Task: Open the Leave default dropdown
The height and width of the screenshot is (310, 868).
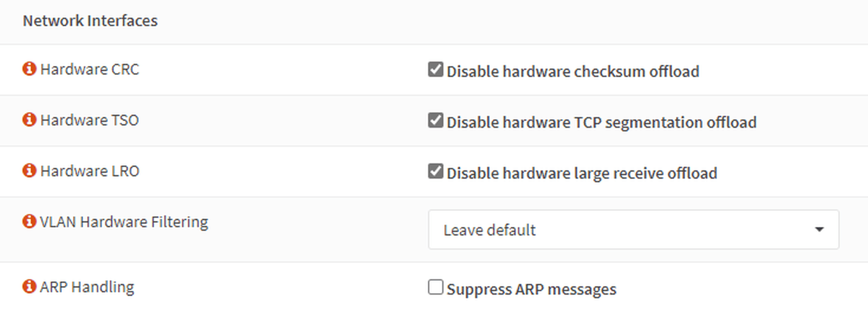Action: [633, 230]
